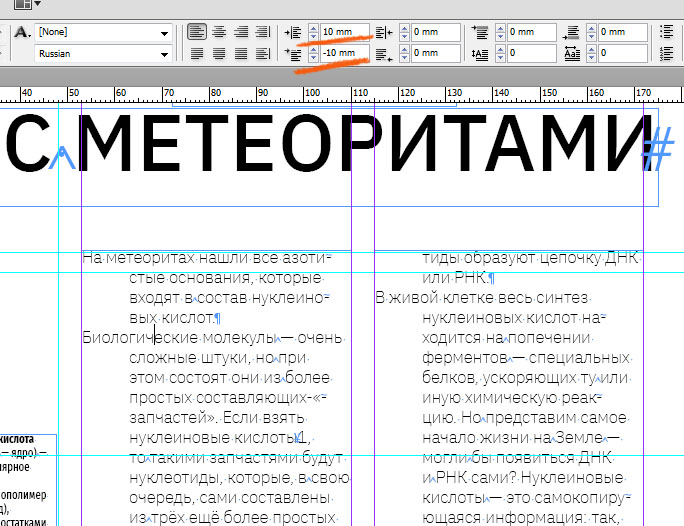Increase Right Indent with up arrow
This screenshot has height=526, width=684.
tap(404, 28)
